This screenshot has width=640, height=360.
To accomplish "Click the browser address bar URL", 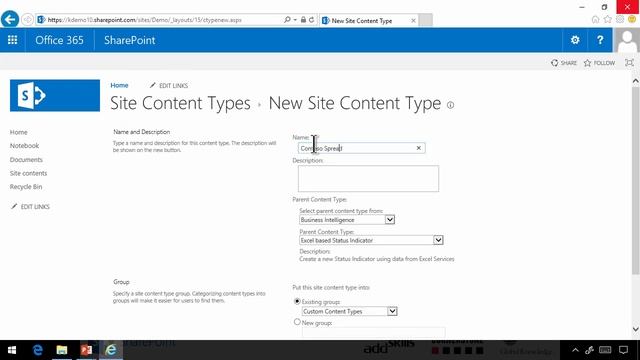I will click(144, 20).
